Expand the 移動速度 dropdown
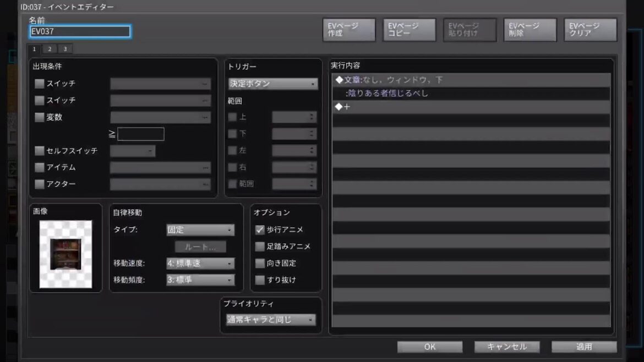644x362 pixels. point(200,264)
